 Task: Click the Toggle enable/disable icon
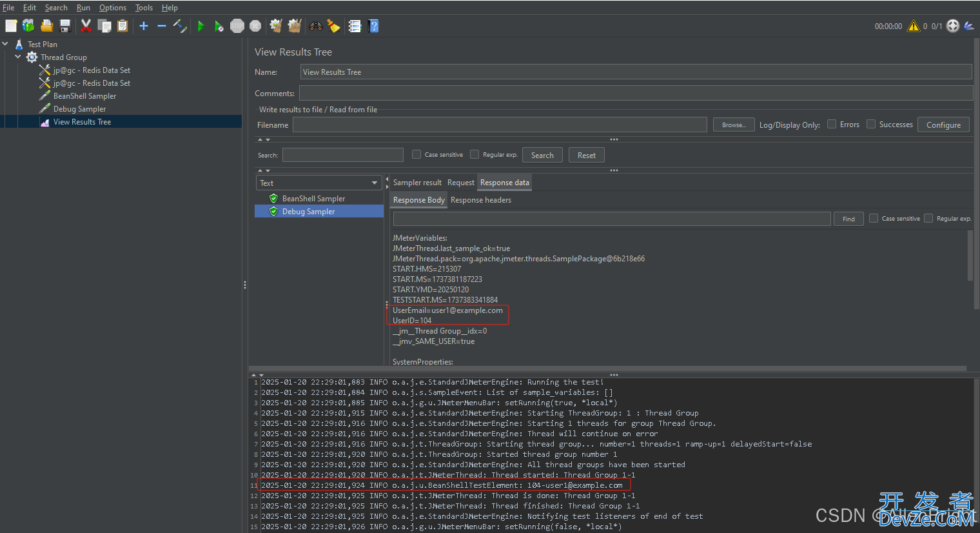tap(180, 26)
